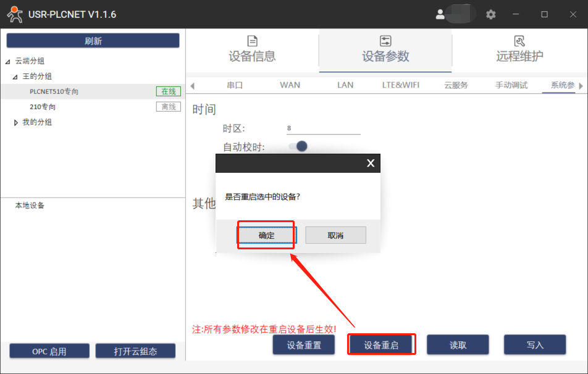
Task: Open the LTE&WIFI tab
Action: 400,85
